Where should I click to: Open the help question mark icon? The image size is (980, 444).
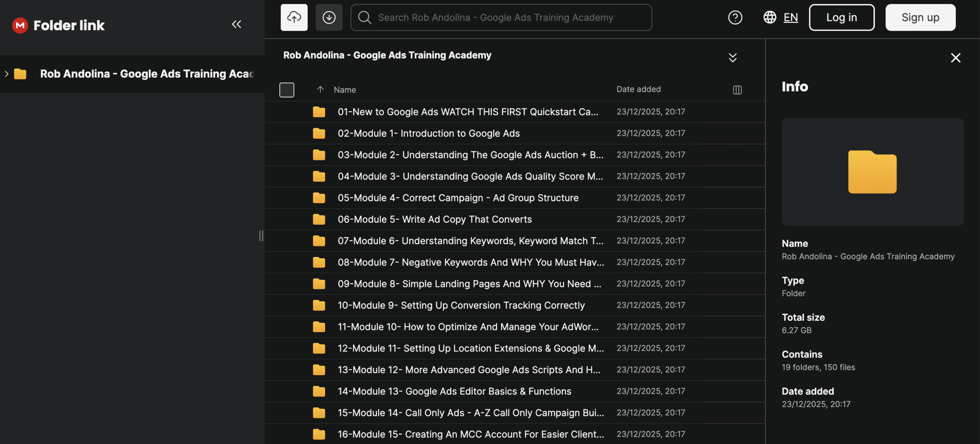pos(735,18)
